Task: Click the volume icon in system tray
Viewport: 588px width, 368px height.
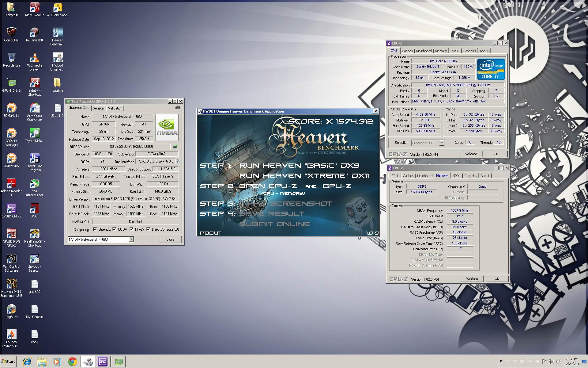Action: click(559, 362)
